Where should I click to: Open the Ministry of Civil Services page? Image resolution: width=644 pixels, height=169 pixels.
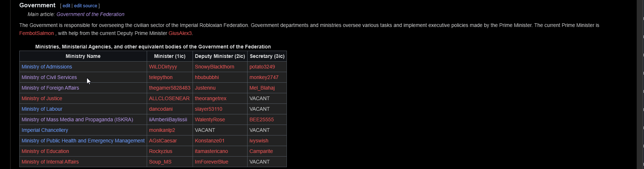pyautogui.click(x=49, y=77)
